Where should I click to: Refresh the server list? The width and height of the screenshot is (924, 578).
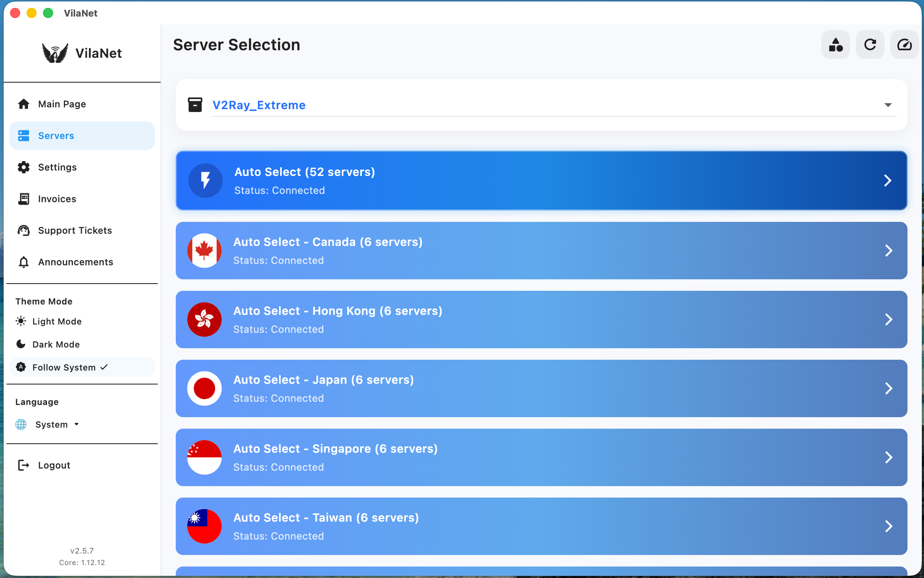coord(870,45)
